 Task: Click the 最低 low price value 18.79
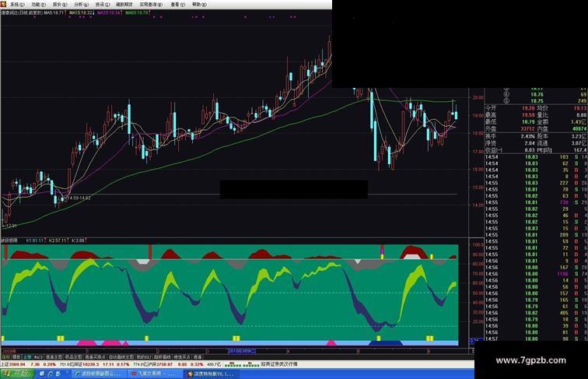pos(528,121)
